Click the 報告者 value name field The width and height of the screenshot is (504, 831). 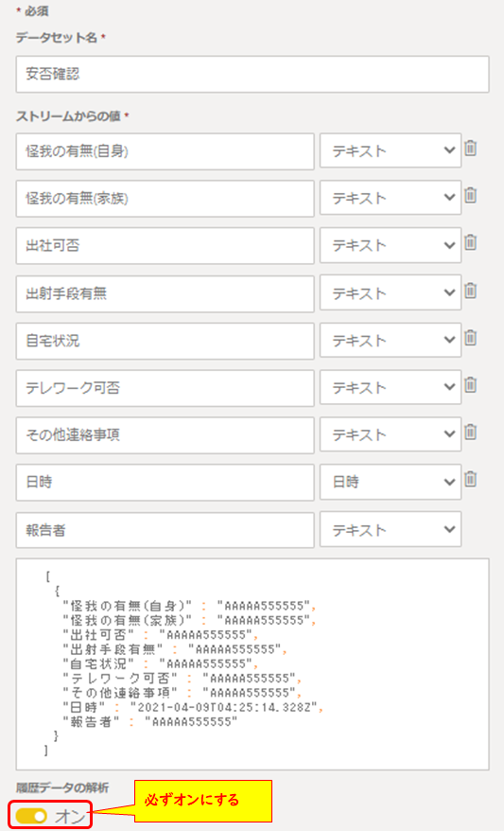coord(165,530)
